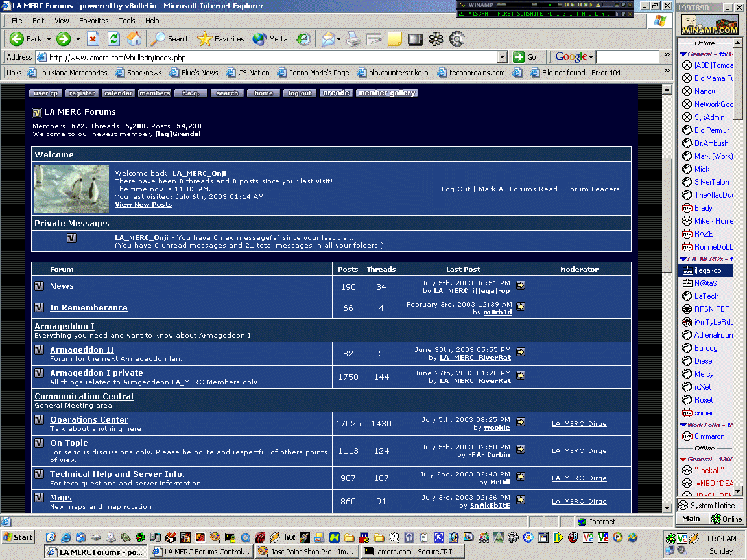747x560 pixels.
Task: Open Search in the IE toolbar
Action: click(x=171, y=39)
